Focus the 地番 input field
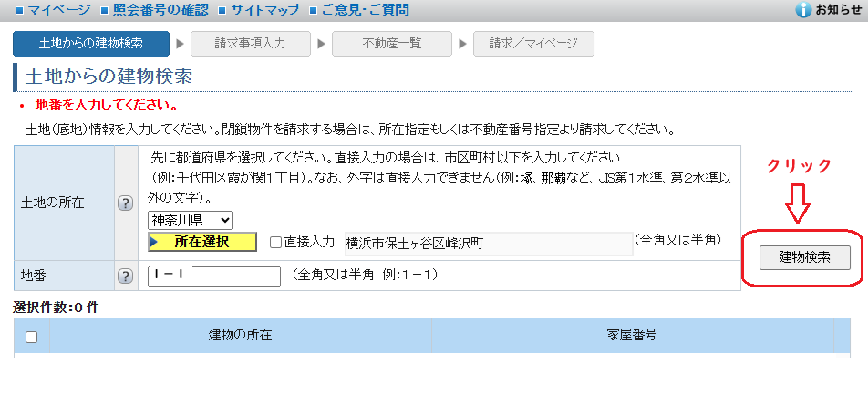Image resolution: width=868 pixels, height=407 pixels. (214, 276)
